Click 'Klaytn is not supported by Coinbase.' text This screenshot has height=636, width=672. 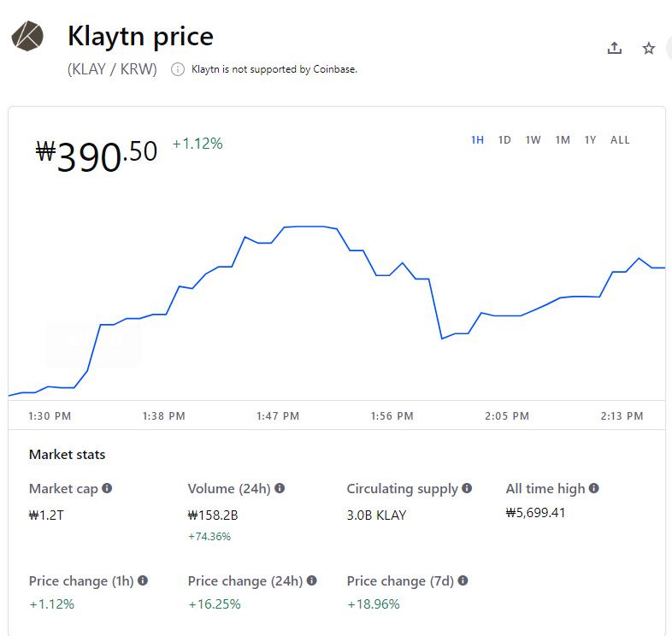(274, 69)
